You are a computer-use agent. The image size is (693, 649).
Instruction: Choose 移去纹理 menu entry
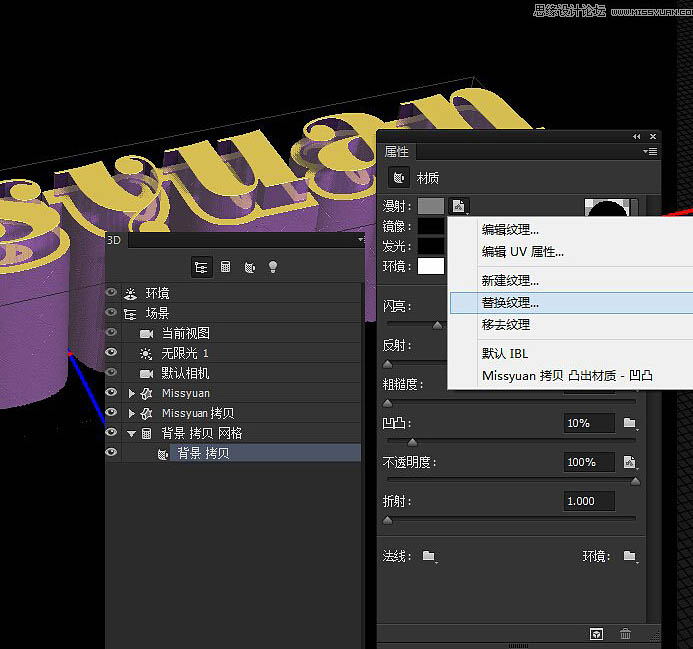[506, 325]
